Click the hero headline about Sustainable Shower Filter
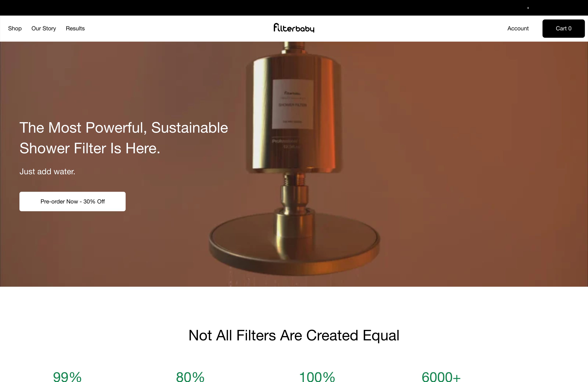Screen dimensions: 588x382 click(123, 138)
